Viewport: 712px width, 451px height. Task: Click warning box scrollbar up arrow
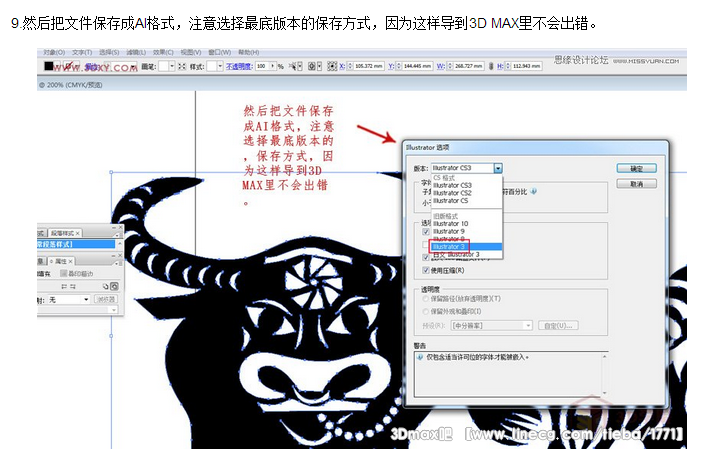tap(604, 357)
